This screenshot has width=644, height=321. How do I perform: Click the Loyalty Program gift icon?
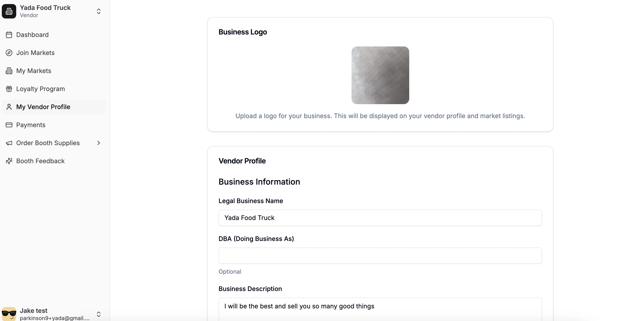click(x=9, y=89)
